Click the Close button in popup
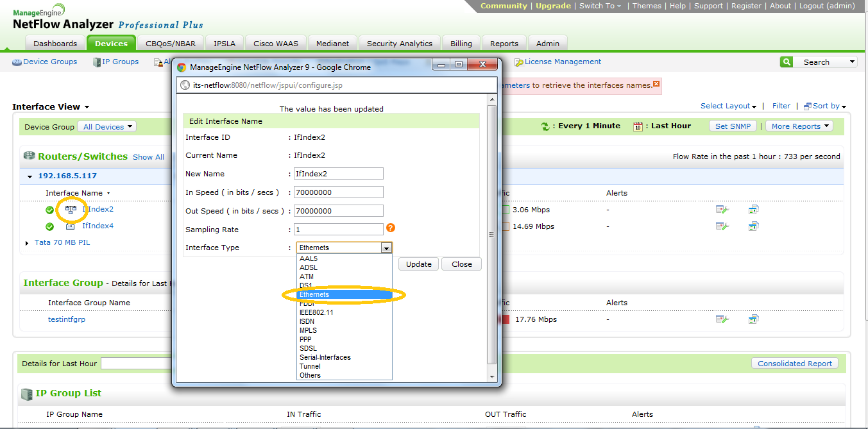 (461, 264)
